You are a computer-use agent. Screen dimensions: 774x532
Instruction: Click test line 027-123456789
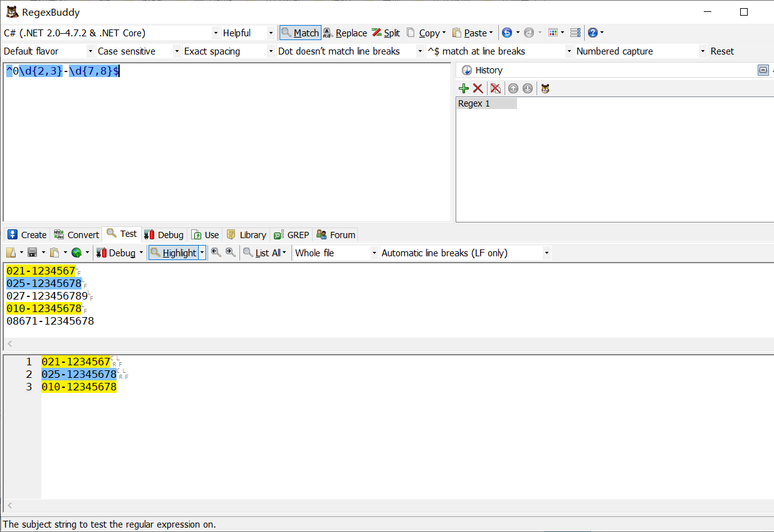tap(47, 296)
